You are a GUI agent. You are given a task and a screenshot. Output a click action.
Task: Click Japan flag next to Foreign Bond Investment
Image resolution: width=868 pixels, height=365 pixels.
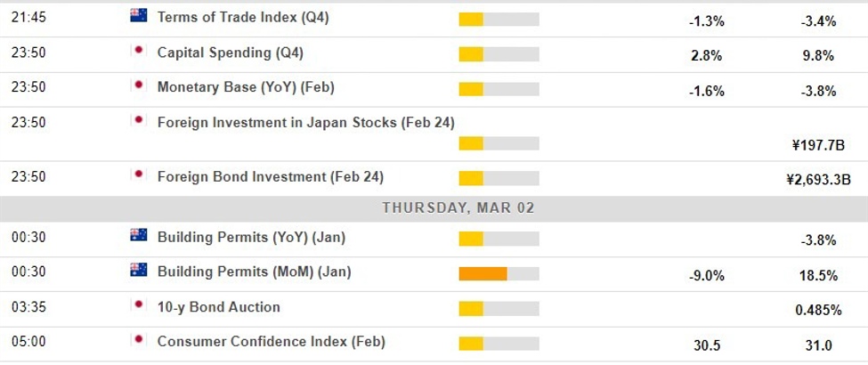click(138, 175)
